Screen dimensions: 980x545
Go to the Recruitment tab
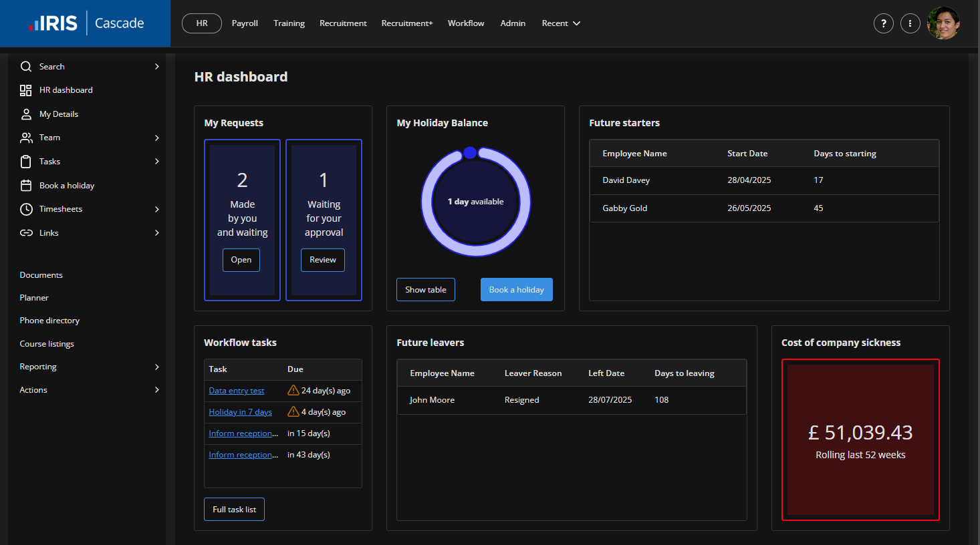click(343, 23)
